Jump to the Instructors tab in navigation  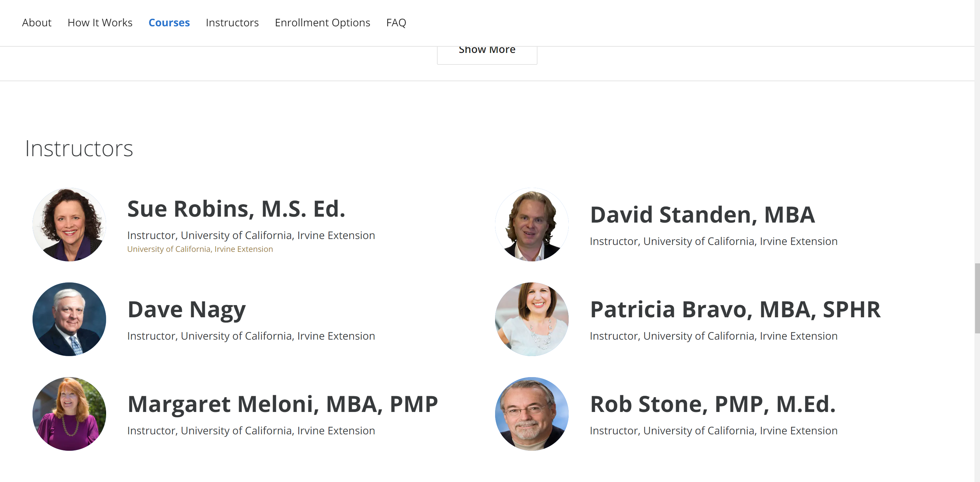pos(232,23)
